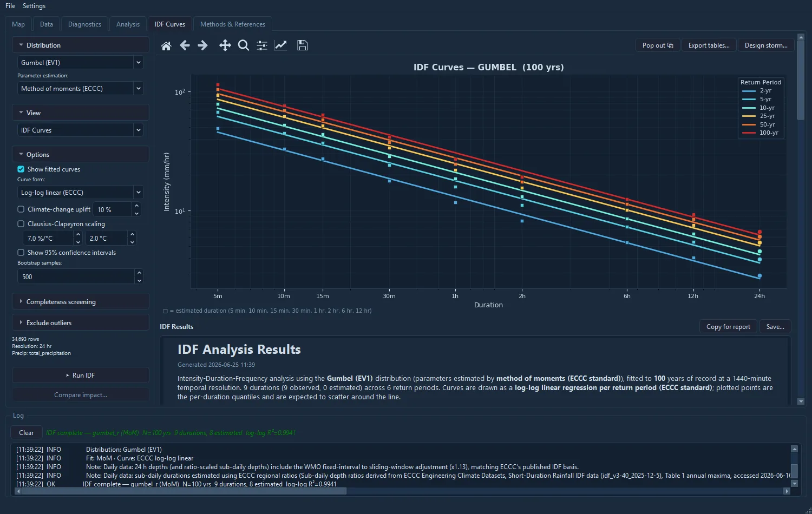
Task: Click Compare impact... button
Action: click(80, 395)
